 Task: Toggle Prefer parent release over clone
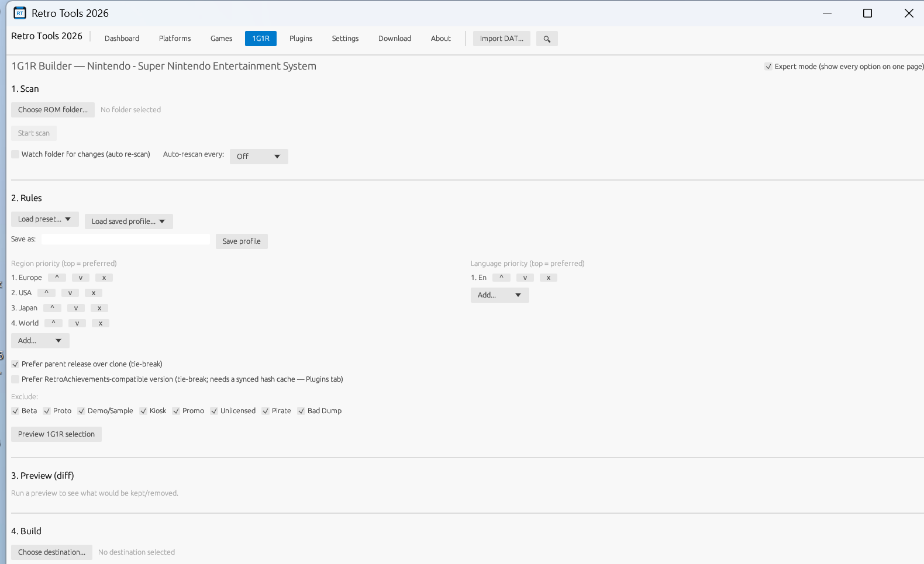[15, 364]
